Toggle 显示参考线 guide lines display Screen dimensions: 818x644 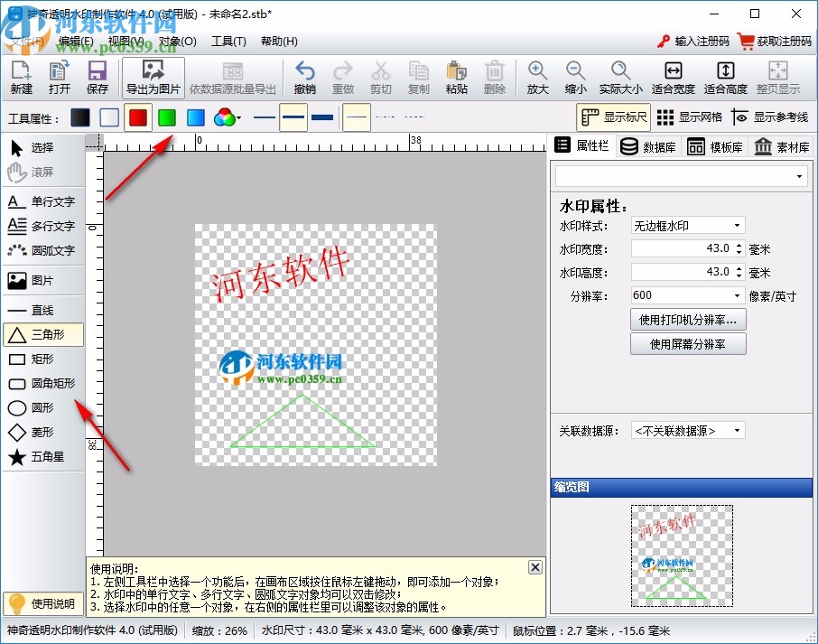770,117
